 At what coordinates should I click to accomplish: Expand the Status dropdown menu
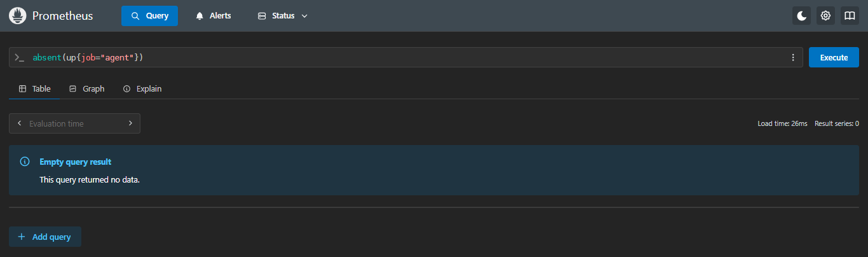pyautogui.click(x=283, y=16)
